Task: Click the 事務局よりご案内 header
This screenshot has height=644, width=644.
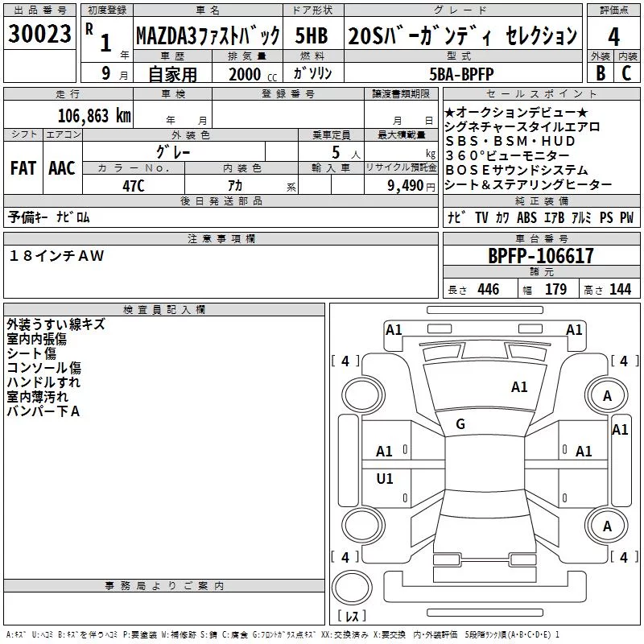Action: point(164,586)
